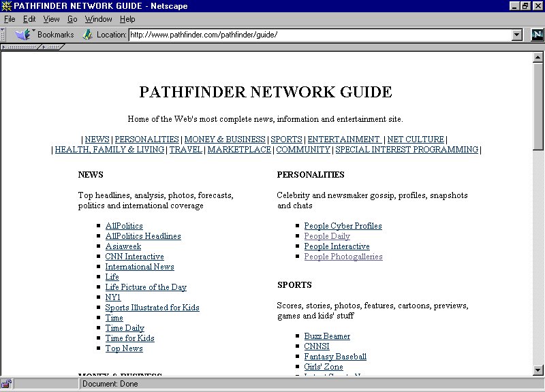Image resolution: width=545 pixels, height=392 pixels.
Task: Visit the Top News link
Action: click(124, 348)
